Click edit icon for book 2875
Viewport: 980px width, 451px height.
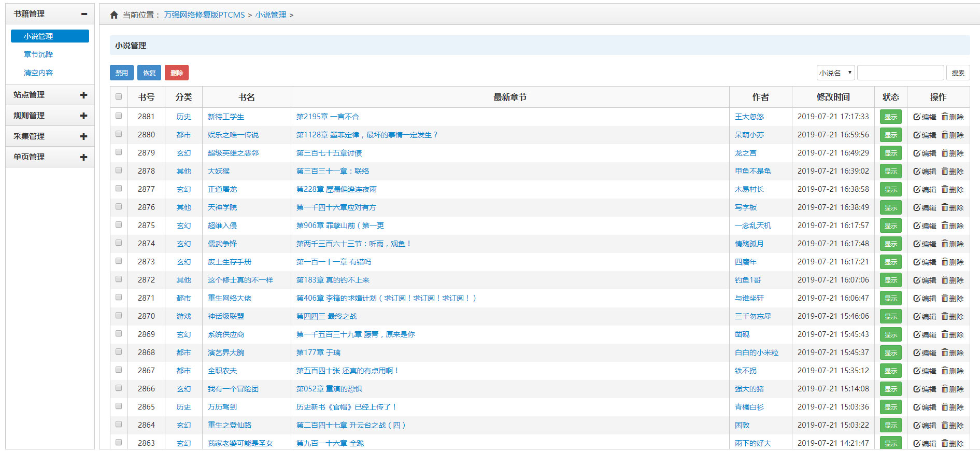pyautogui.click(x=917, y=226)
